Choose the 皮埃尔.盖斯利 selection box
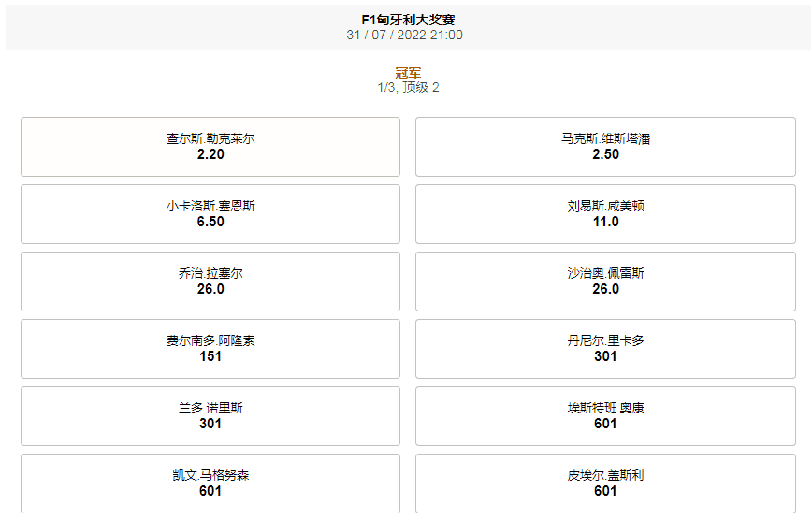 click(605, 484)
